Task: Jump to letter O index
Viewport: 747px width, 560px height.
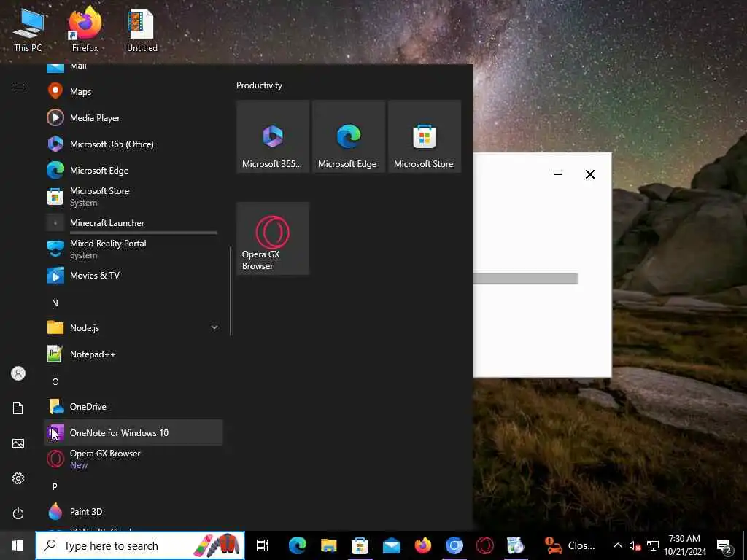Action: click(55, 381)
